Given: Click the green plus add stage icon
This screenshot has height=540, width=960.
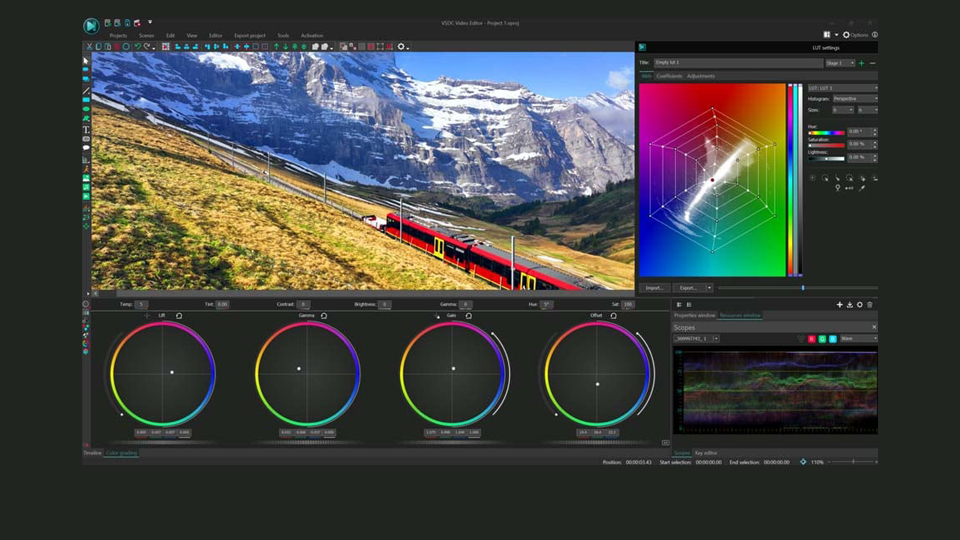Looking at the screenshot, I should (862, 63).
